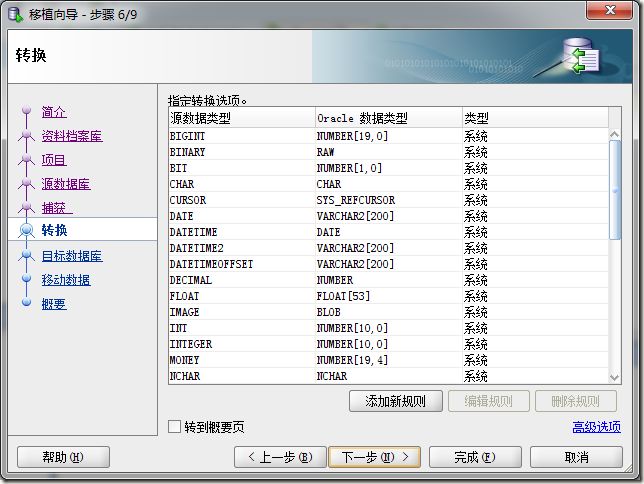This screenshot has height=484, width=644.
Task: Go to the 资料档案库 step
Action: 72,136
